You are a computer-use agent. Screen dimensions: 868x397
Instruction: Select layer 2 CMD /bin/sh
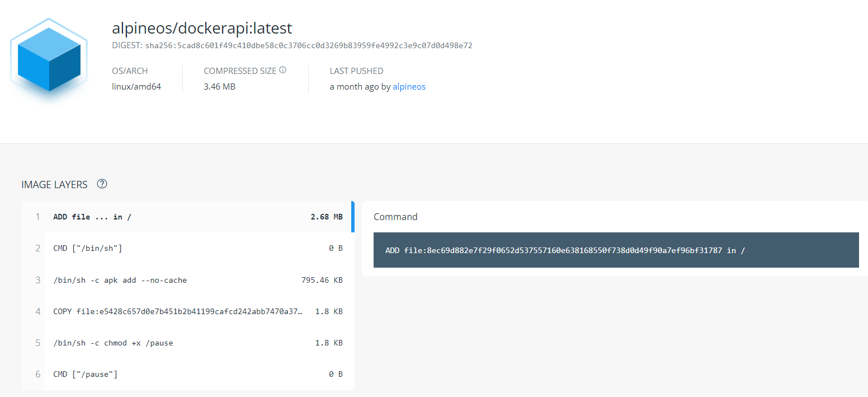[x=88, y=248]
